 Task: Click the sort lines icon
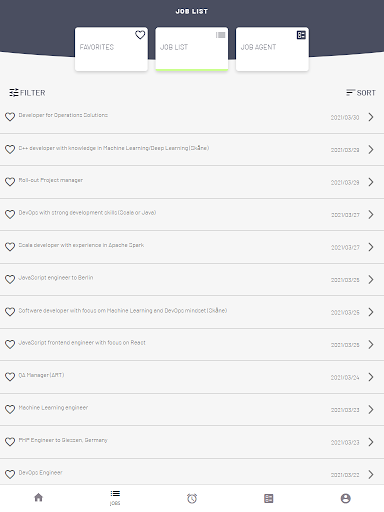click(350, 92)
